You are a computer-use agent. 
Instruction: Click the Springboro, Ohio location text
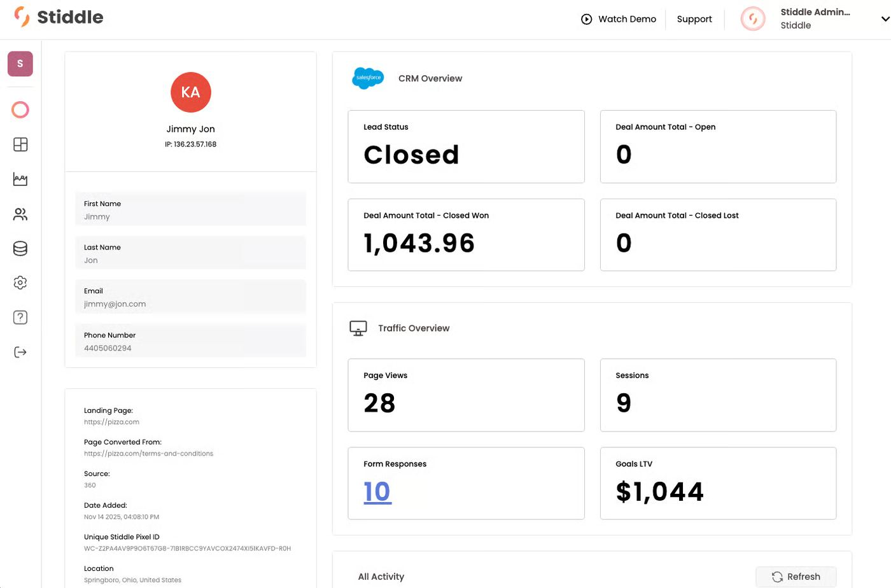(132, 580)
